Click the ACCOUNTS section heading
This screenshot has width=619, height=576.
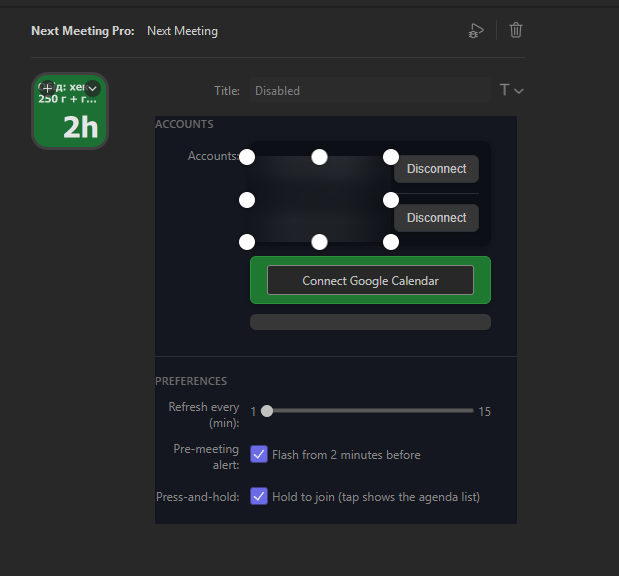pyautogui.click(x=184, y=124)
